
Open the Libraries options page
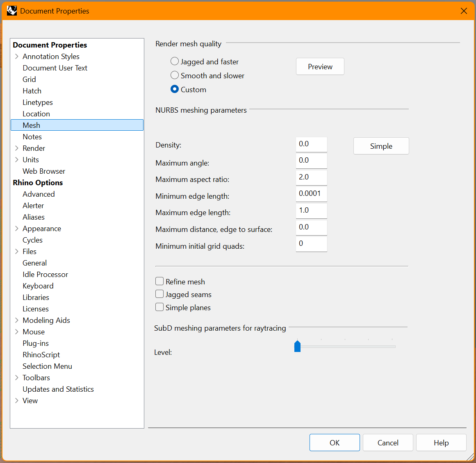(36, 297)
